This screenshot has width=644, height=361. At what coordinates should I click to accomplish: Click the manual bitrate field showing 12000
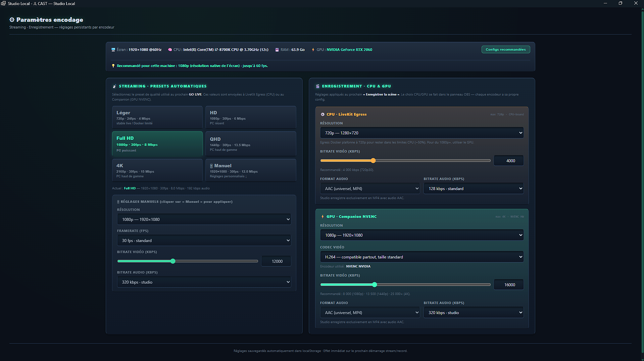coord(277,261)
